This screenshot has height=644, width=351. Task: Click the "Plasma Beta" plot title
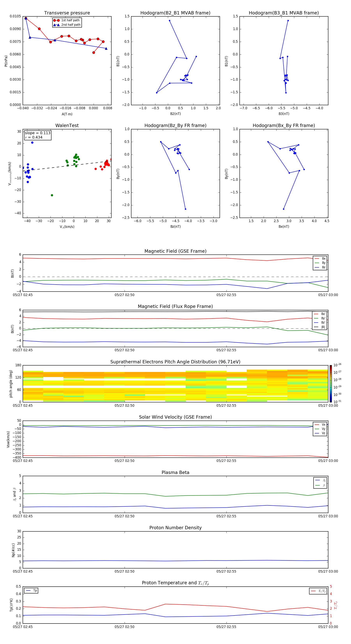(x=175, y=472)
